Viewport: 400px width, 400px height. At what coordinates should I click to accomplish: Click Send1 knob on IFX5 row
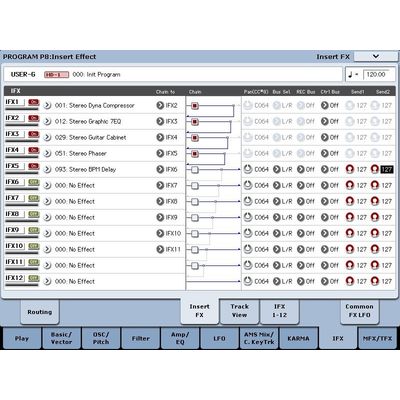pos(349,169)
